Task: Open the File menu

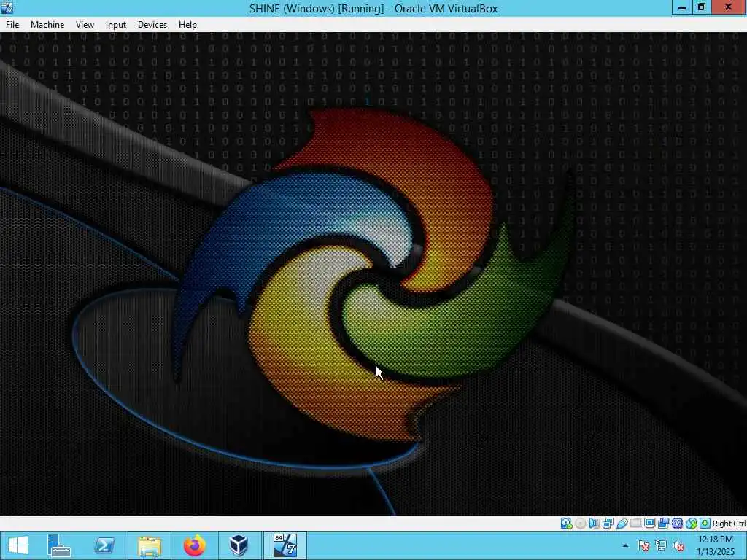Action: click(x=12, y=25)
